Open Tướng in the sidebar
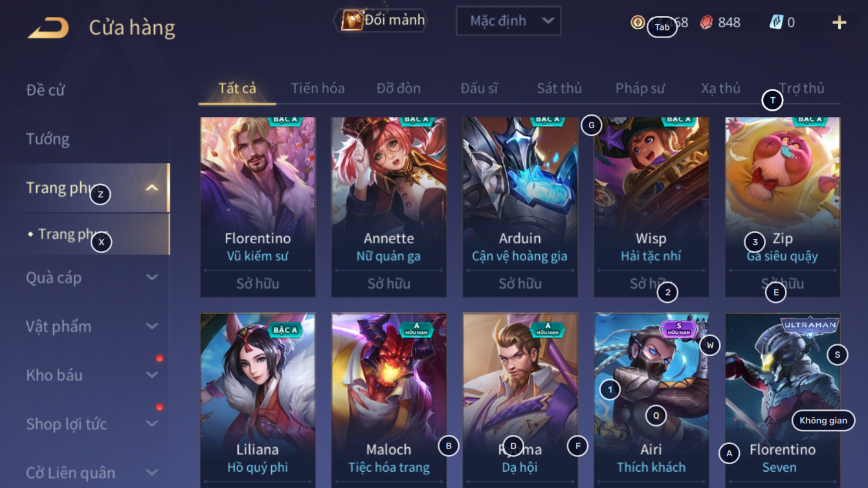This screenshot has height=488, width=868. point(48,139)
